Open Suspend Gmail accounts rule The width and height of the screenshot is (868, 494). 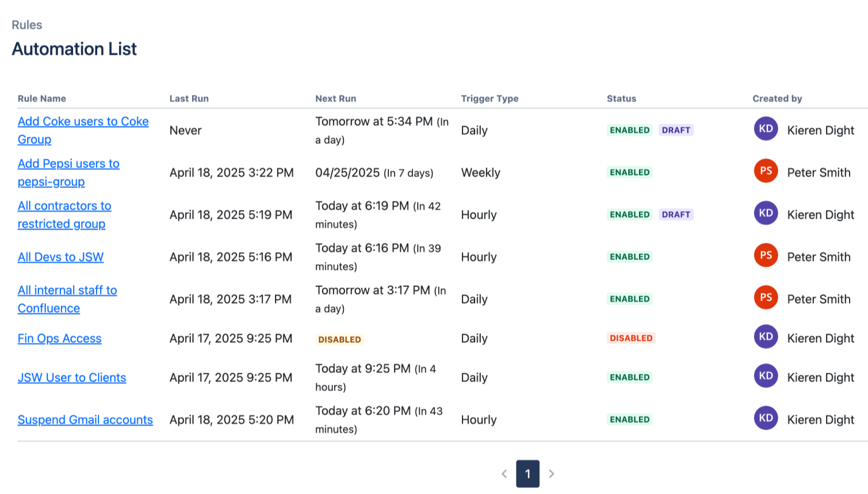pyautogui.click(x=85, y=420)
